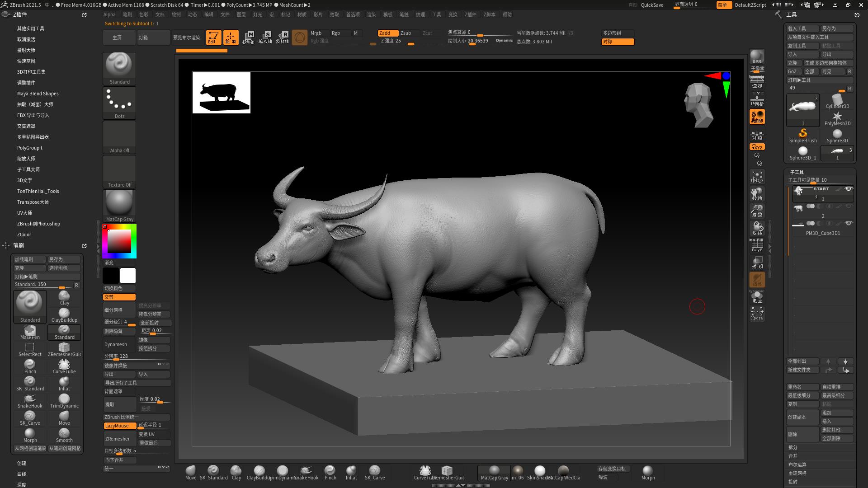This screenshot has height=488, width=868.
Task: Expand the ZColor plugin entry
Action: pyautogui.click(x=24, y=235)
